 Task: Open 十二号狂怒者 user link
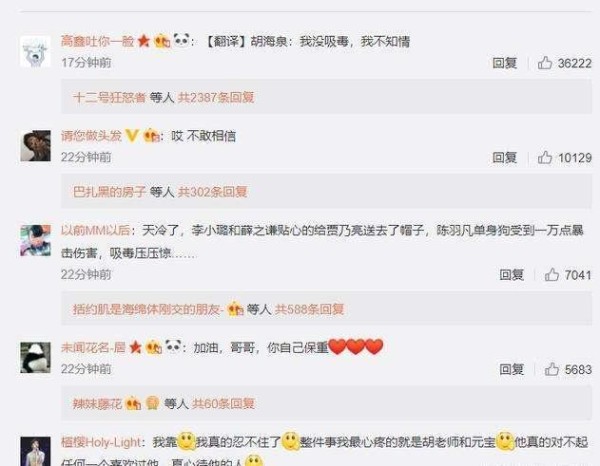pyautogui.click(x=109, y=98)
